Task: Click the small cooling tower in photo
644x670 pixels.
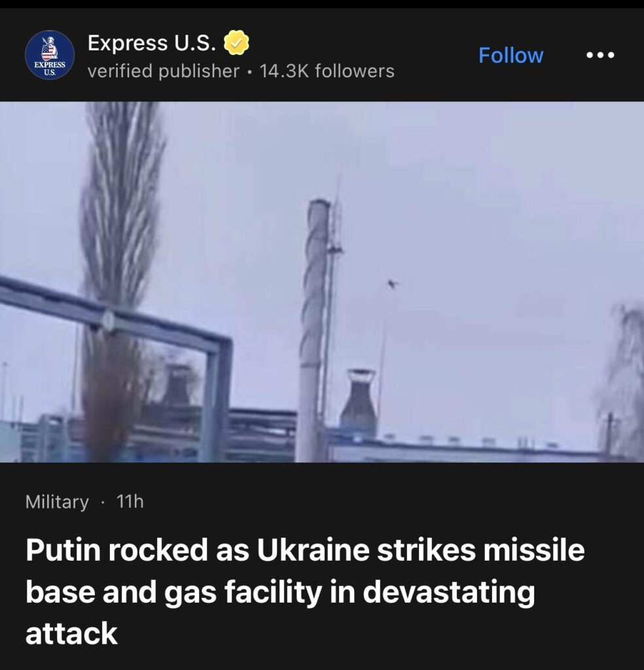Action: tap(359, 403)
